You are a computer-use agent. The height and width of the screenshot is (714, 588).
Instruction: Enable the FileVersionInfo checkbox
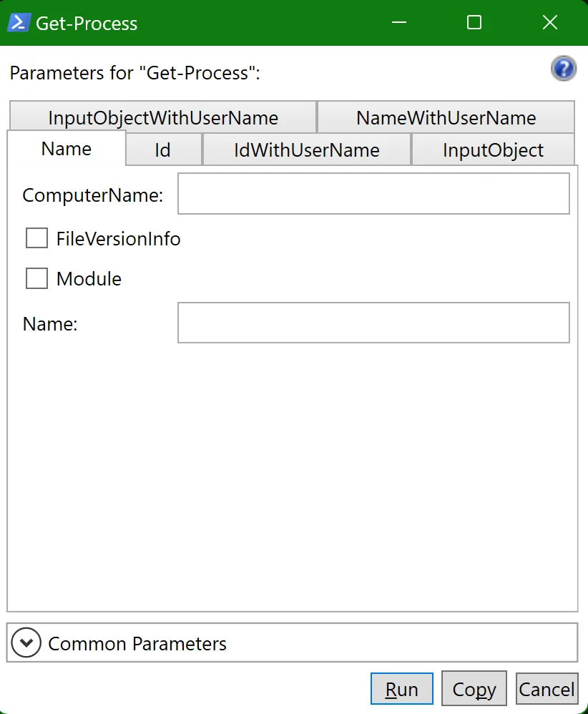(36, 238)
